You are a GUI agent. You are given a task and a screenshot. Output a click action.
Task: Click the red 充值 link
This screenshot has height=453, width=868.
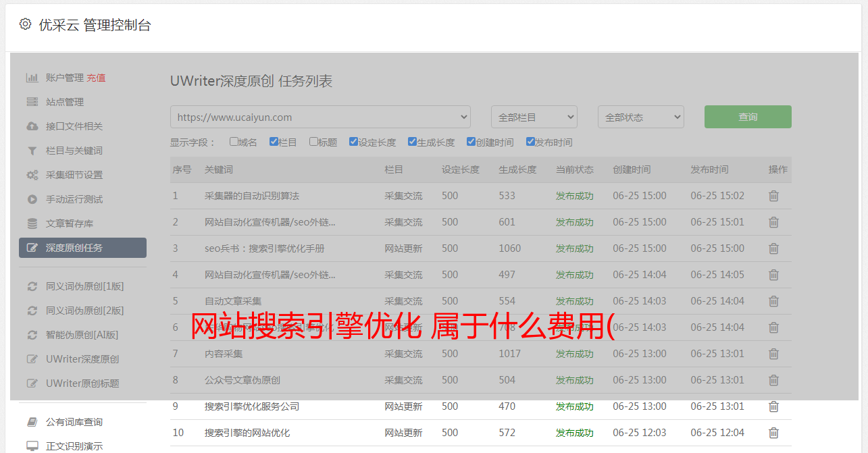tap(96, 78)
